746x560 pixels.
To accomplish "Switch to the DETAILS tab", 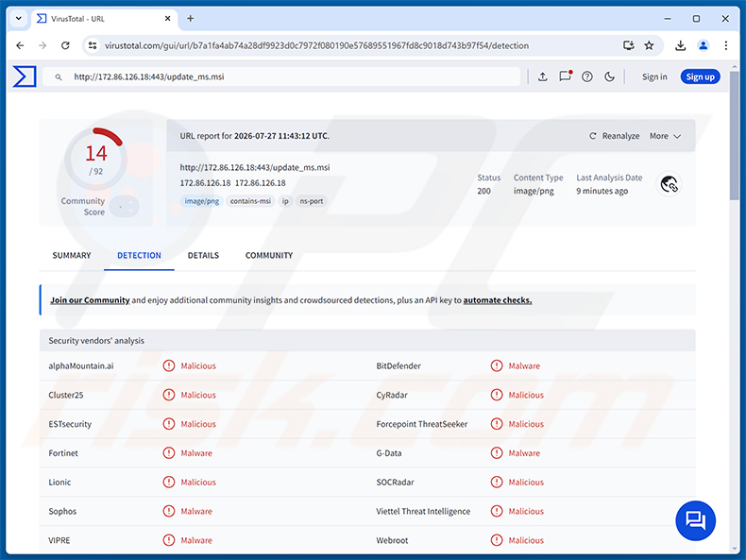I will coord(203,256).
